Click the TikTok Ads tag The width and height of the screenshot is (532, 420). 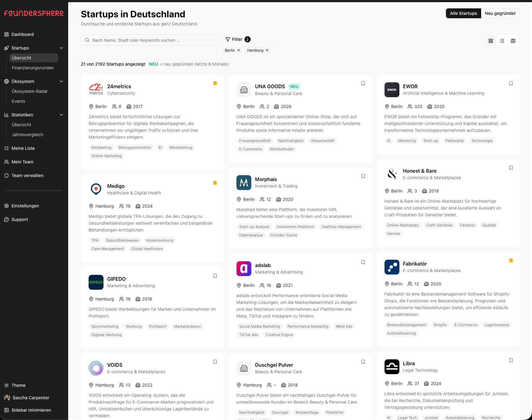point(248,335)
